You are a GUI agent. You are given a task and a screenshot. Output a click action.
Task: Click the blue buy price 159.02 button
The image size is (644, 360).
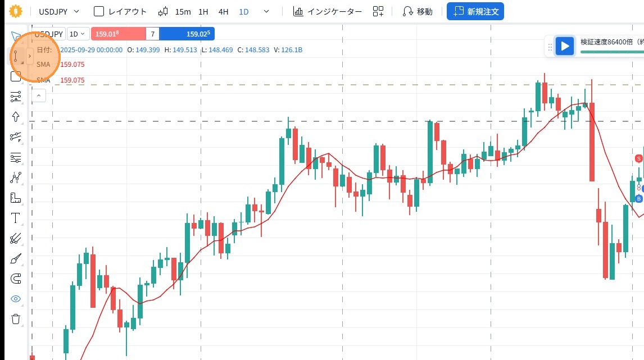pos(187,34)
